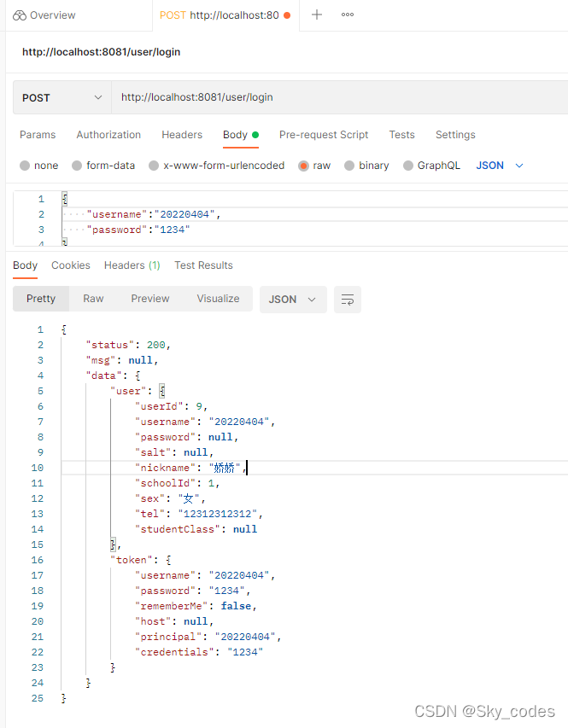The width and height of the screenshot is (568, 728).
Task: Open the response JSON format dropdown
Action: coord(293,300)
